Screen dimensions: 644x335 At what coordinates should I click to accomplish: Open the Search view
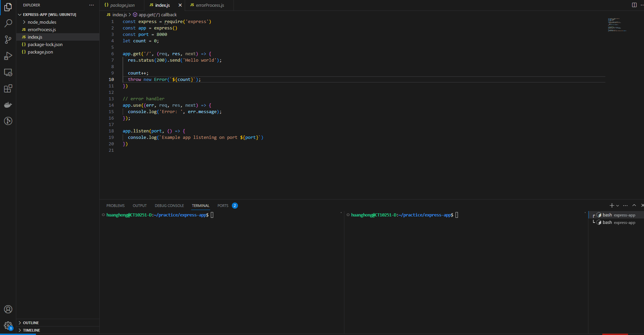(x=8, y=23)
